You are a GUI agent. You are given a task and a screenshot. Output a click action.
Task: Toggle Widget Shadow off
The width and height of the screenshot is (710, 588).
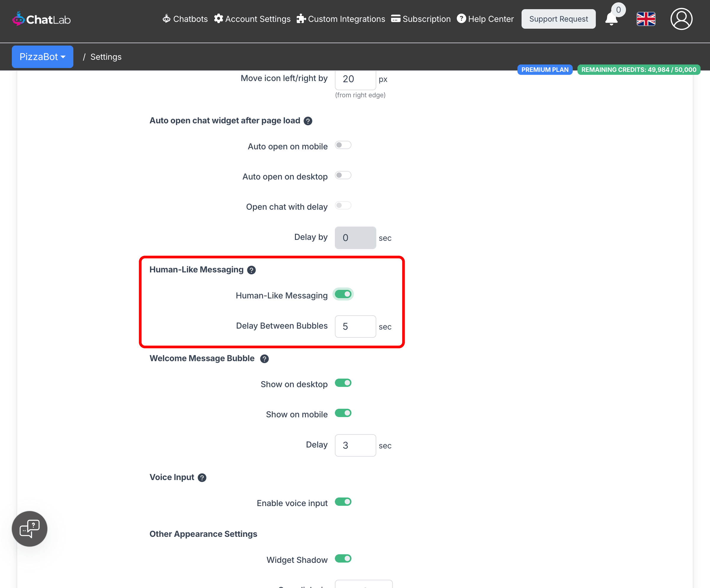pos(343,559)
